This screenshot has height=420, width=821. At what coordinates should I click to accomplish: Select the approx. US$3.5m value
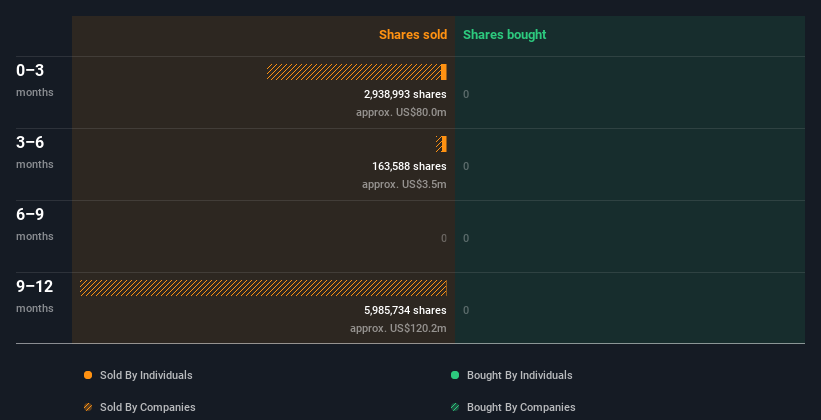pos(404,184)
